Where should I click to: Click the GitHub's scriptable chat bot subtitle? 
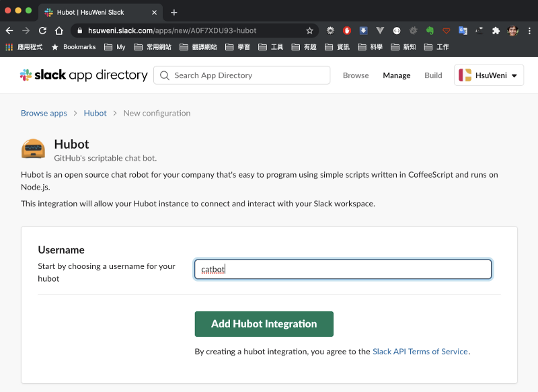click(x=106, y=158)
